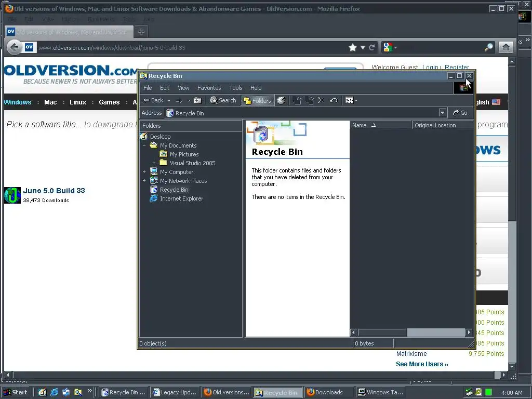Image resolution: width=532 pixels, height=399 pixels.
Task: Collapse the My Documents tree node
Action: [x=144, y=145]
